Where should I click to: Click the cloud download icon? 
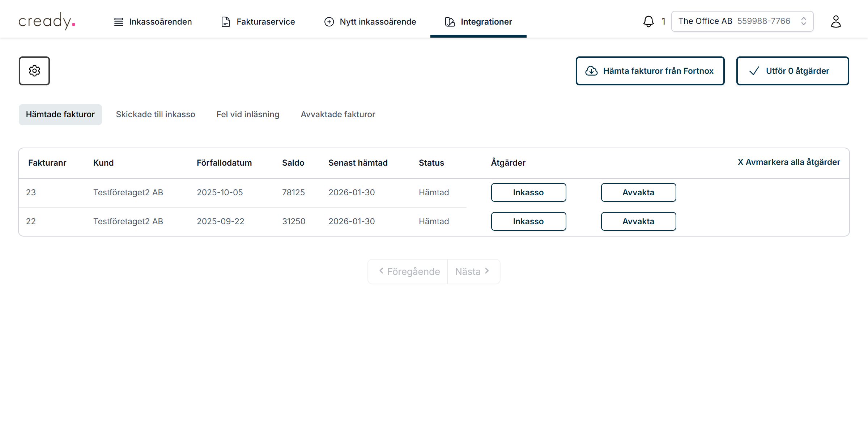(x=591, y=71)
